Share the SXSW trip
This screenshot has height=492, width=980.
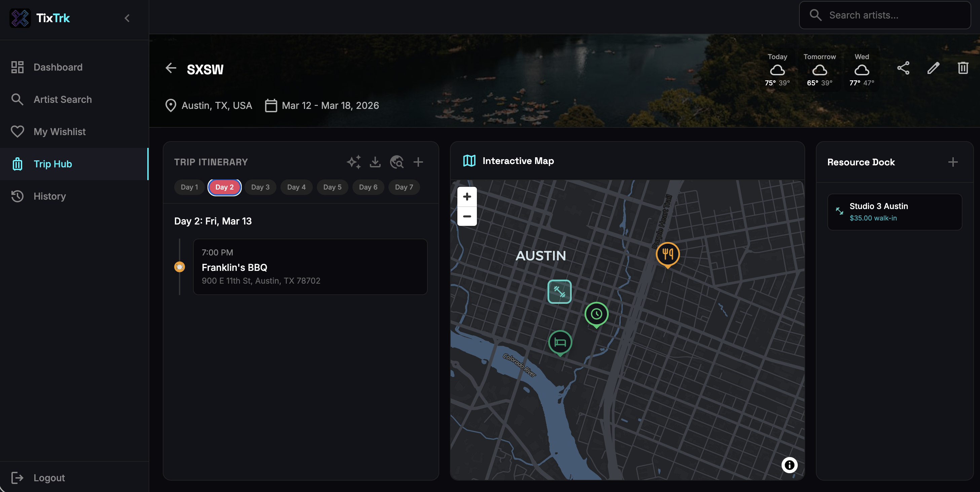coord(903,69)
